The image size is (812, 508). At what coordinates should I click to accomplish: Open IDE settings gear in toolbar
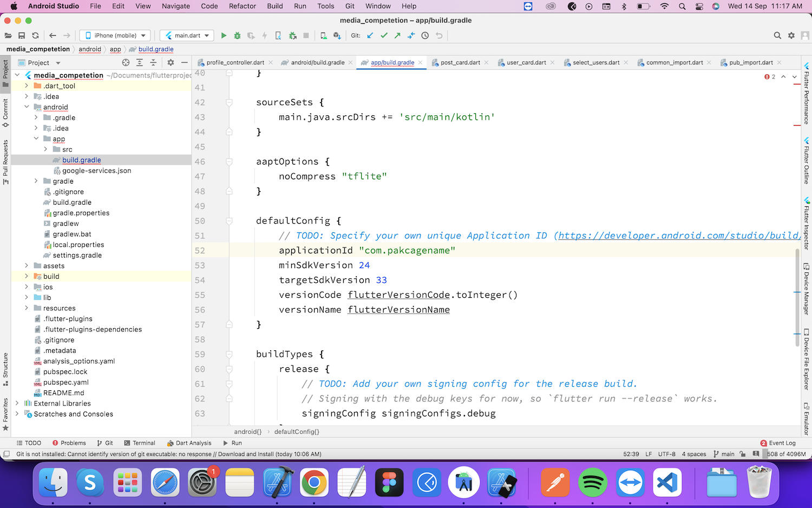(x=791, y=36)
